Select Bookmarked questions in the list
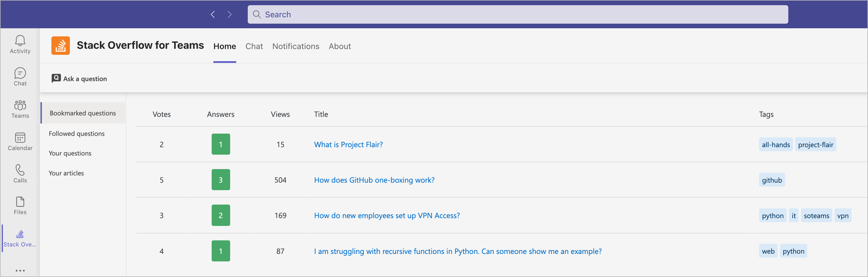868x277 pixels. click(83, 113)
